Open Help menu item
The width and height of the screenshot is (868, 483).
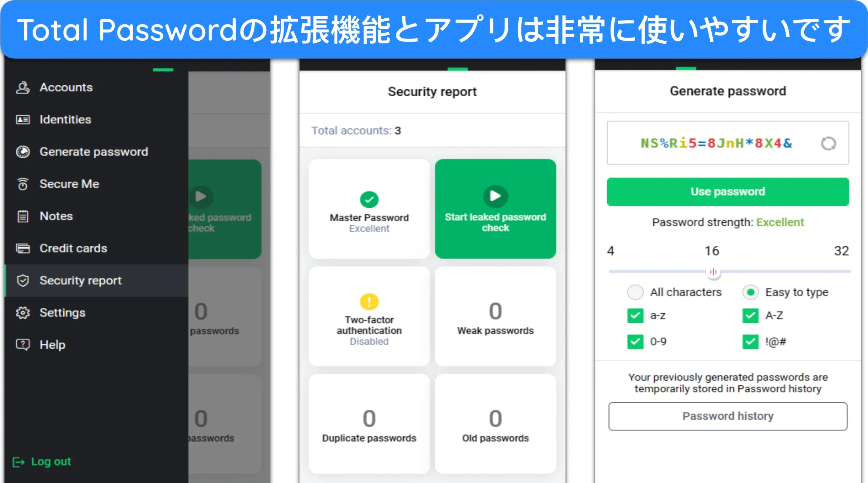97,345
